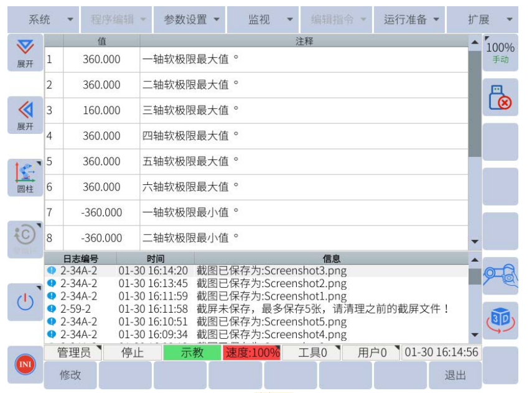Screen dimensions: 532x393
Task: Select the cylindrical coordinate system icon
Action: click(25, 178)
